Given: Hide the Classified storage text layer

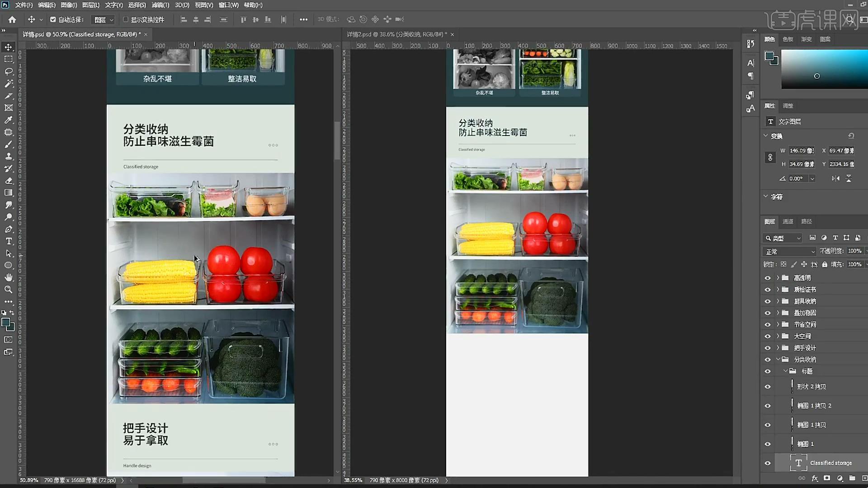Looking at the screenshot, I should [768, 463].
